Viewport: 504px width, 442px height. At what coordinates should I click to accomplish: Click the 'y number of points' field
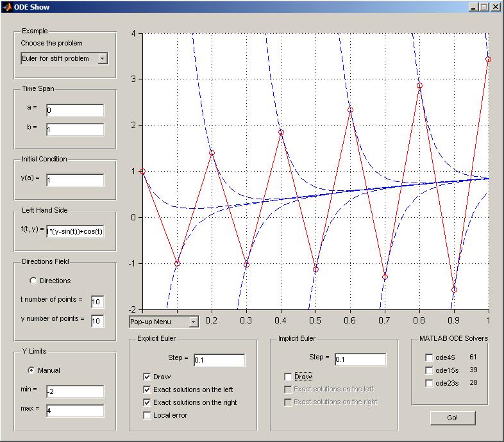(97, 321)
